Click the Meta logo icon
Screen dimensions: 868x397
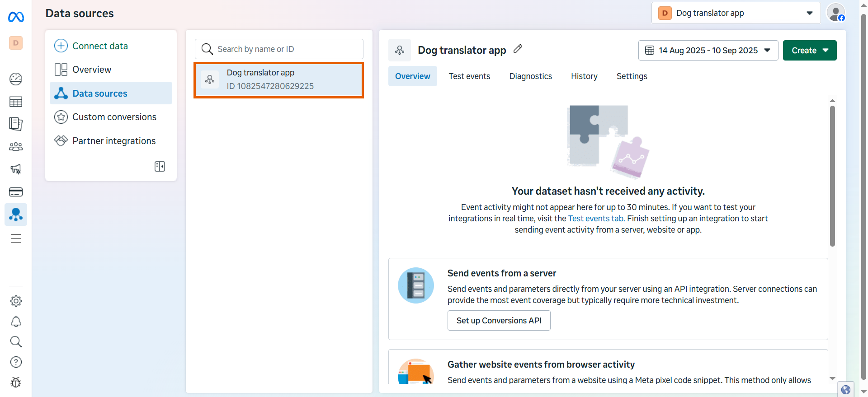(x=16, y=17)
